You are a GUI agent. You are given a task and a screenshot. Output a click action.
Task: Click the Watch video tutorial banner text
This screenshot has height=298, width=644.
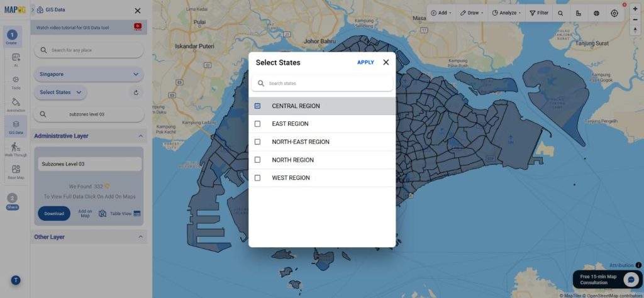[x=73, y=28]
